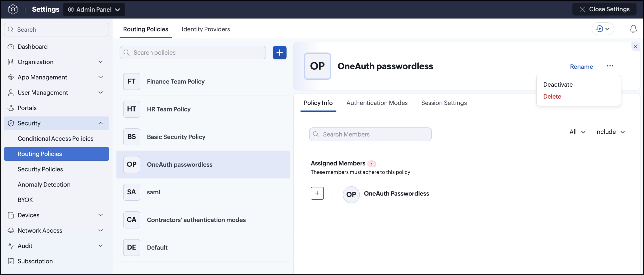Screen dimensions: 644x275
Task: Select the Finance Team Policy name
Action: tap(176, 82)
